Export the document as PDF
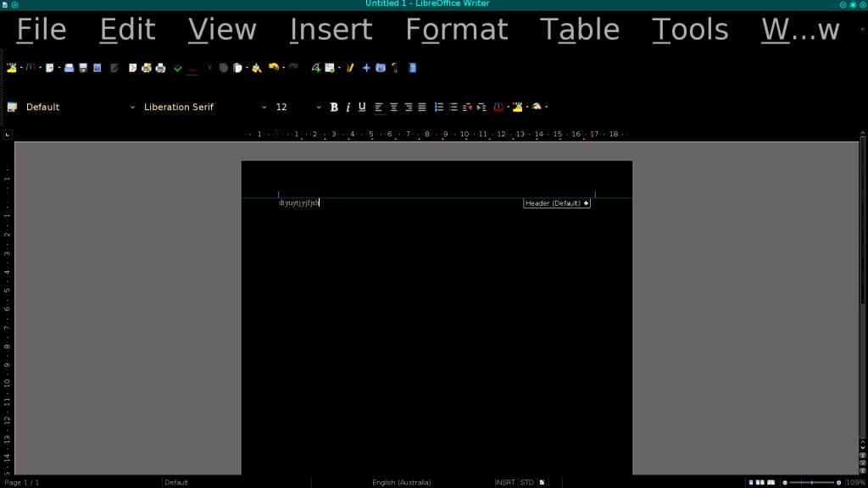 pos(133,68)
